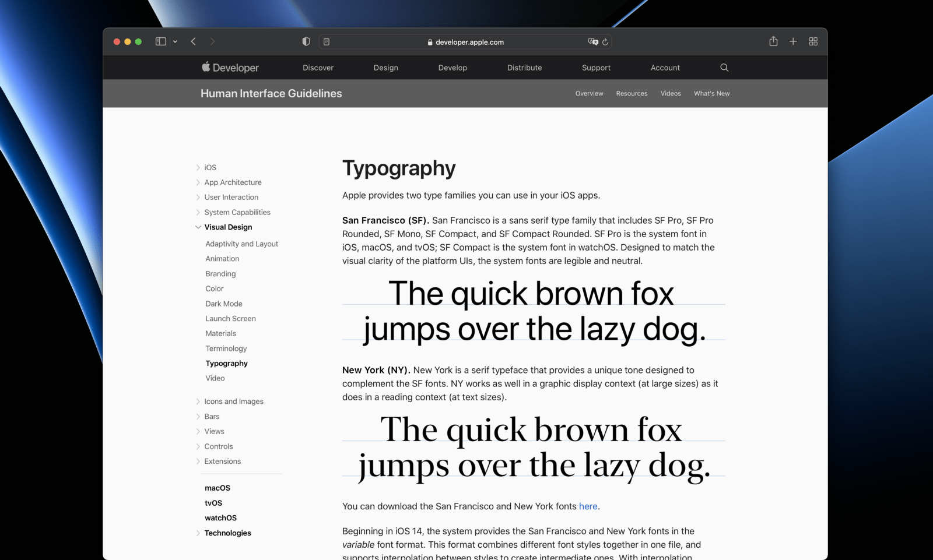This screenshot has height=560, width=933.
Task: Open the Account menu item
Action: click(x=665, y=68)
